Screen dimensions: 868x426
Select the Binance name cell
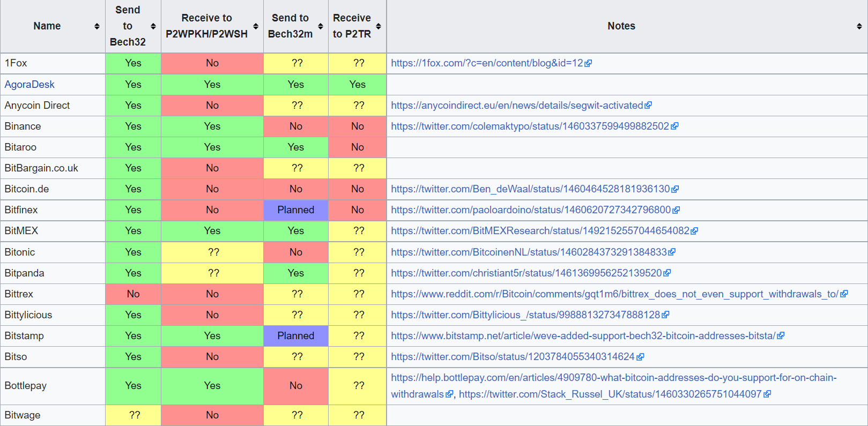53,126
